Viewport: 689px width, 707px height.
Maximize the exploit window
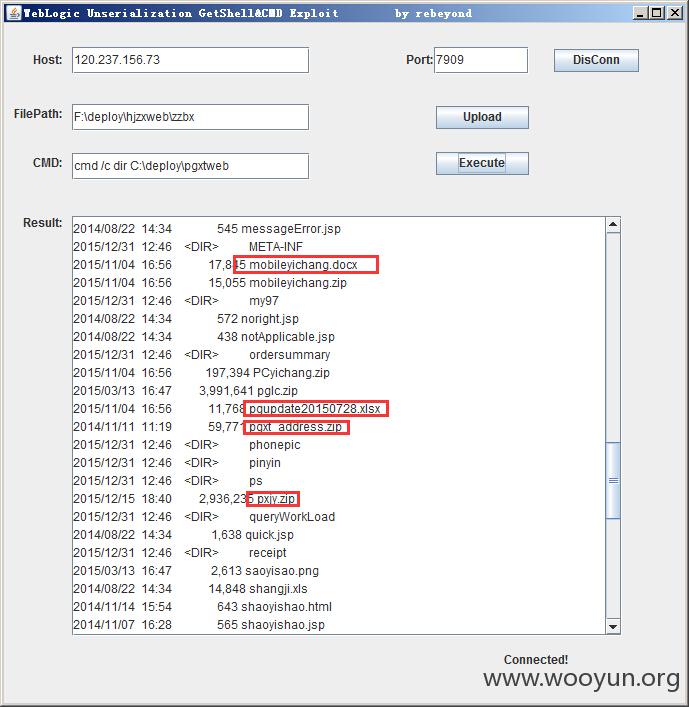point(657,13)
